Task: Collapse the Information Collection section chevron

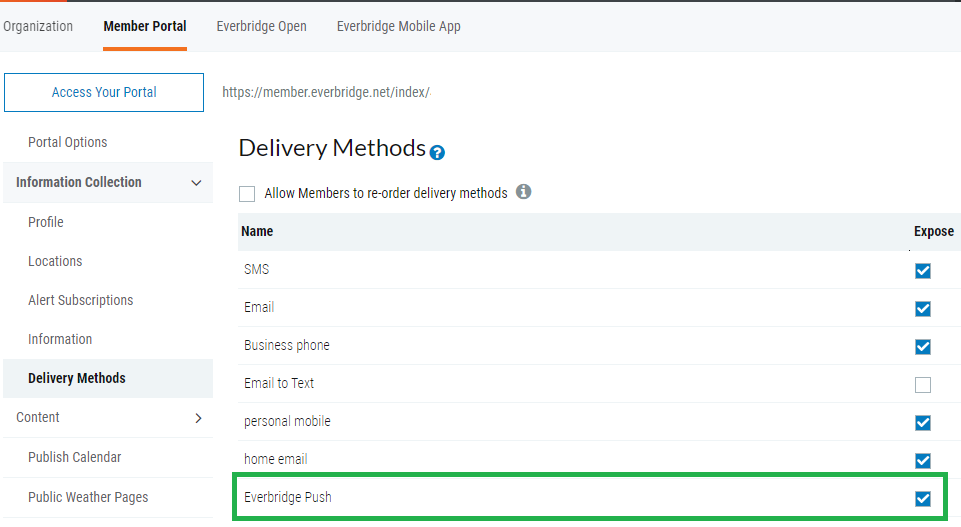Action: pos(196,183)
